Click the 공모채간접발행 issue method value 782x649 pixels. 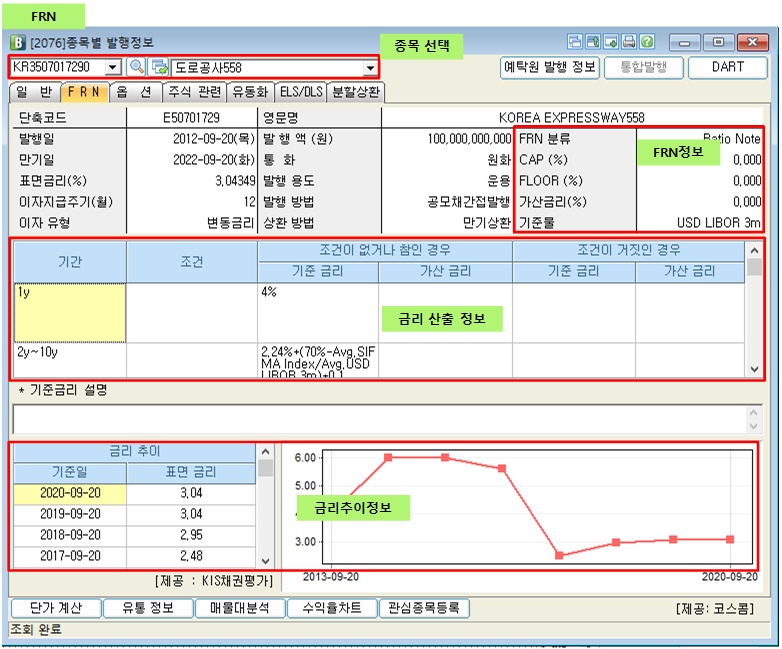(468, 202)
